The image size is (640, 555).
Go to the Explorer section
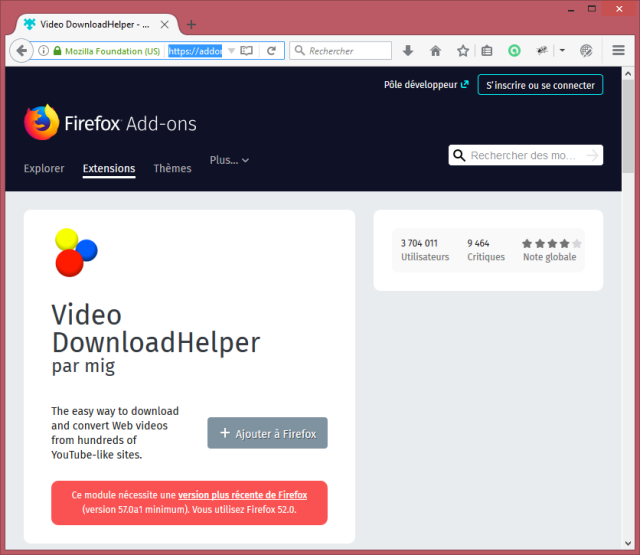click(x=44, y=168)
